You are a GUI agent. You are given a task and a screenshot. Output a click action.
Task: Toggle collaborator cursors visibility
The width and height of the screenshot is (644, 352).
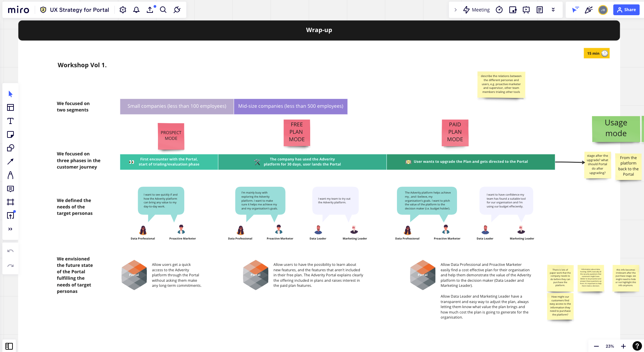click(x=575, y=10)
